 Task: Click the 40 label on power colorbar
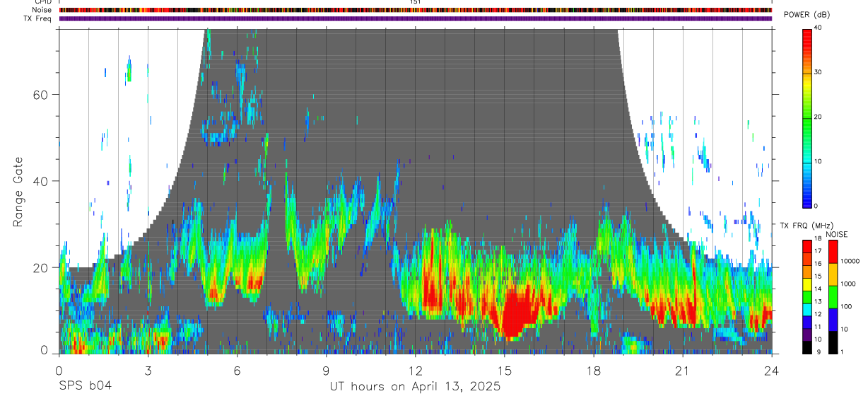coord(818,28)
